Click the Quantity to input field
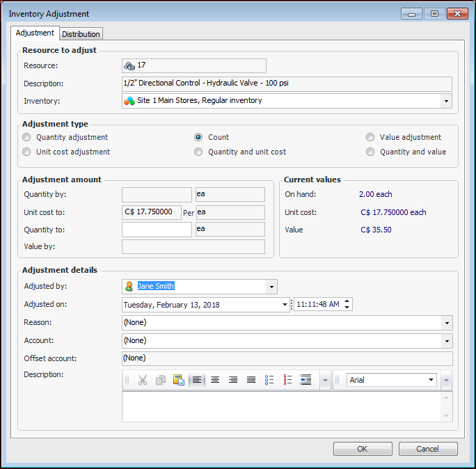 (x=157, y=230)
